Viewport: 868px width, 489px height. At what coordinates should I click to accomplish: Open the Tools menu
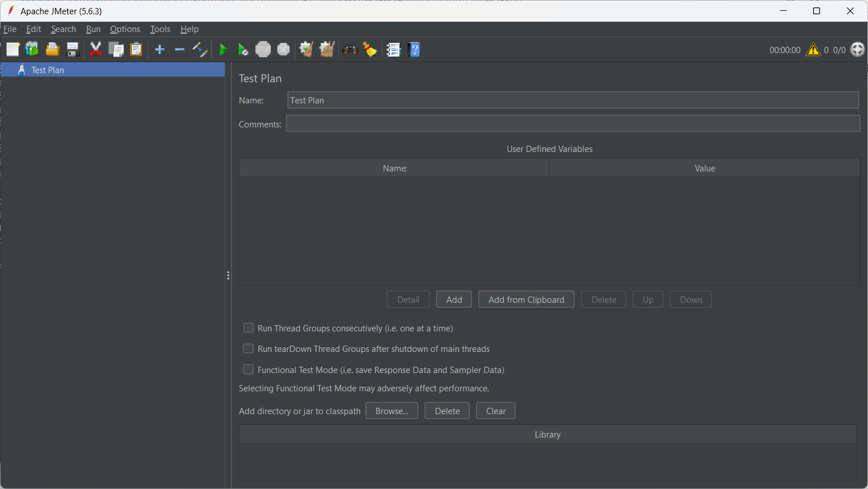tap(160, 29)
